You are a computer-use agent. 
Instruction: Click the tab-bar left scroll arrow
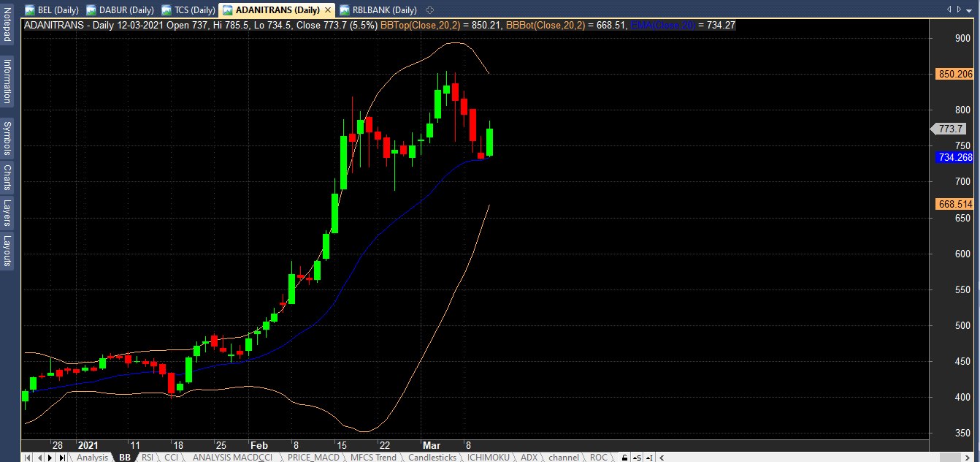(949, 10)
